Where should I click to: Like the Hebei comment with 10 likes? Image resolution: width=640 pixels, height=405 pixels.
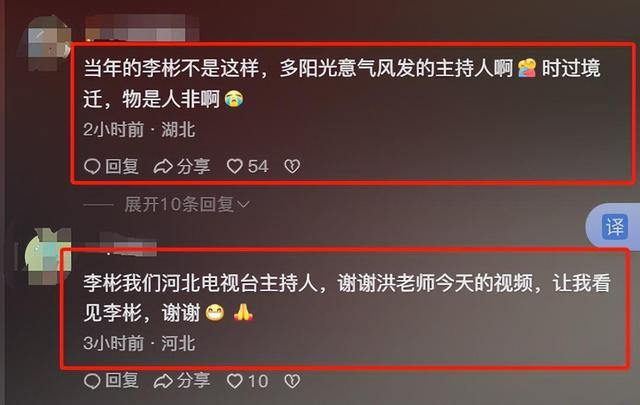click(247, 381)
